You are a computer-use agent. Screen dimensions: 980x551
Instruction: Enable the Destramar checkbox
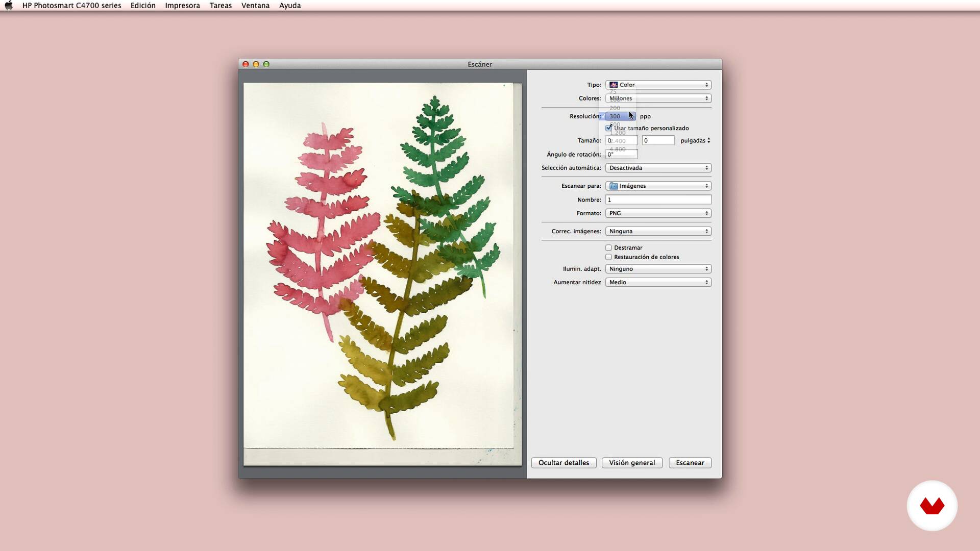(608, 247)
